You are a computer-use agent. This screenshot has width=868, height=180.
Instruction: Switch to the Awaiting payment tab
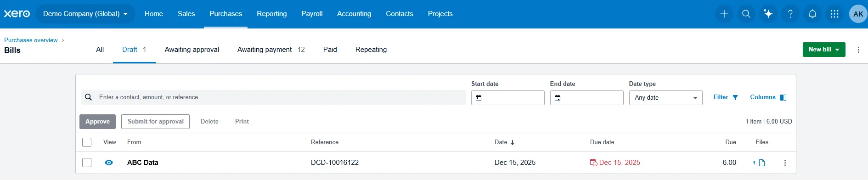[271, 50]
